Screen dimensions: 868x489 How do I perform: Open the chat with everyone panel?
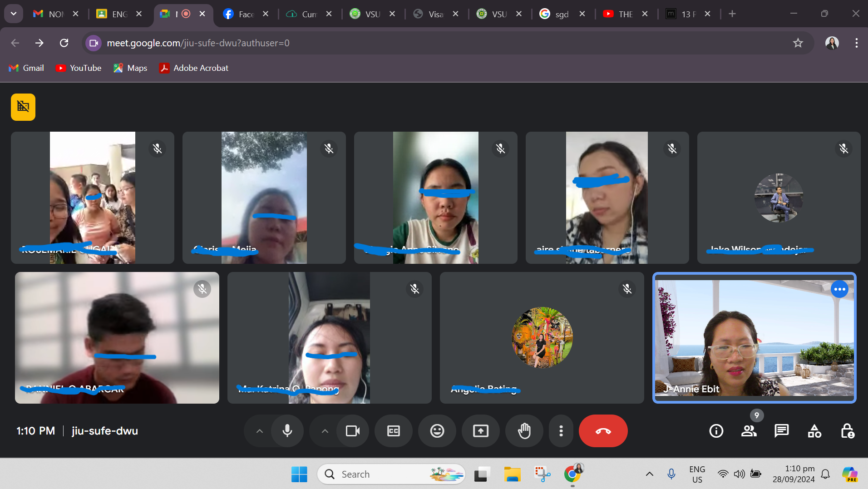pos(781,431)
